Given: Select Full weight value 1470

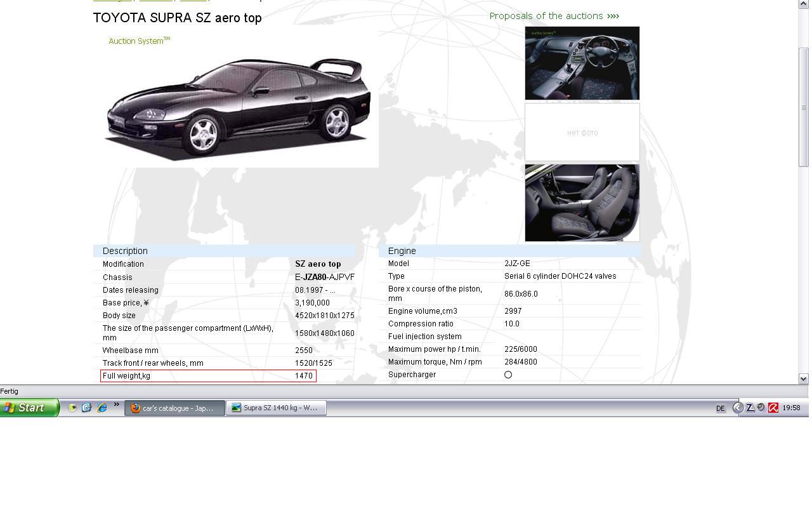Looking at the screenshot, I should 304,376.
